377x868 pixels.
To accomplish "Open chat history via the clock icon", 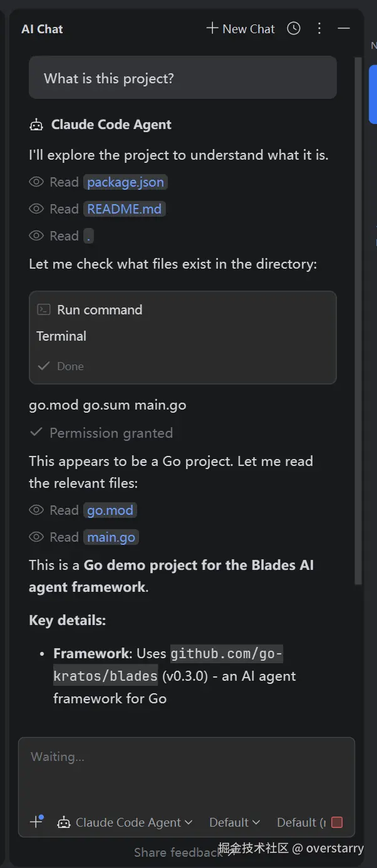I will click(293, 29).
